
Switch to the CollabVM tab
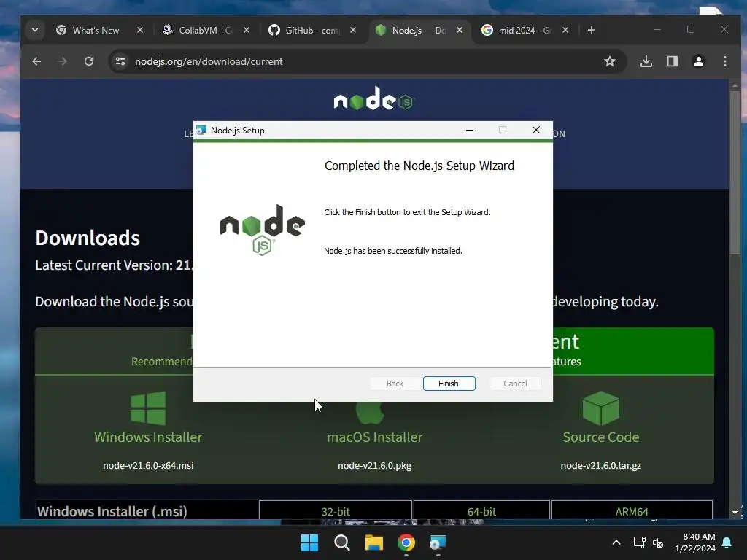(x=206, y=30)
